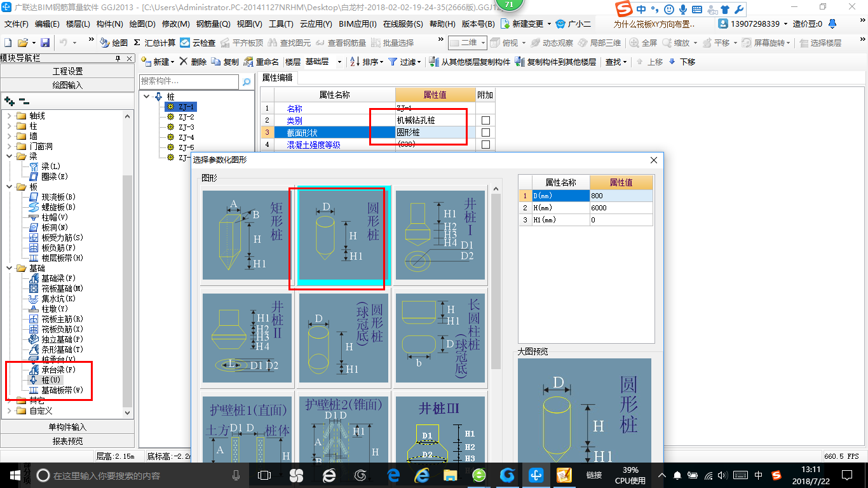Select 集水坑(K) sump pit
Image resolution: width=868 pixels, height=488 pixels.
(x=53, y=299)
